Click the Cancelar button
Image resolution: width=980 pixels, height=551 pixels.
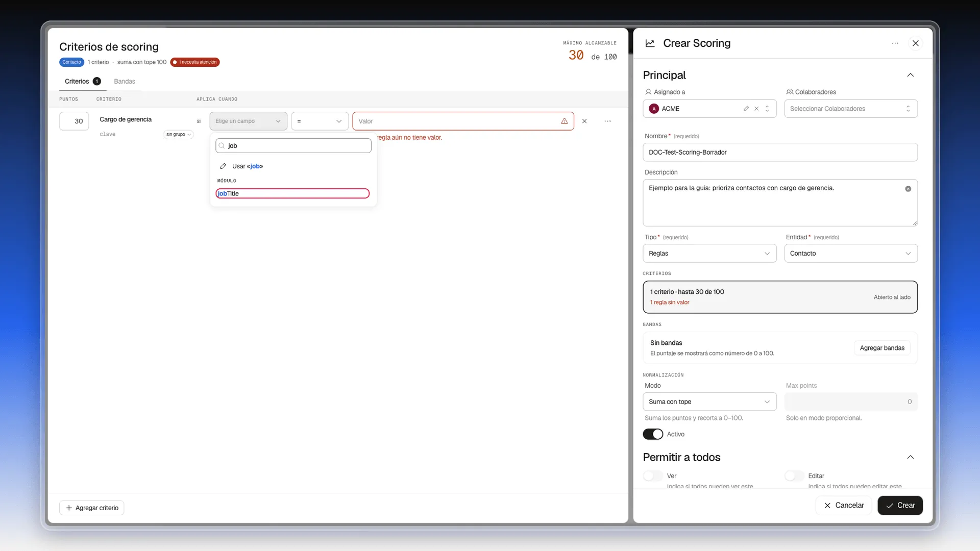(x=843, y=506)
